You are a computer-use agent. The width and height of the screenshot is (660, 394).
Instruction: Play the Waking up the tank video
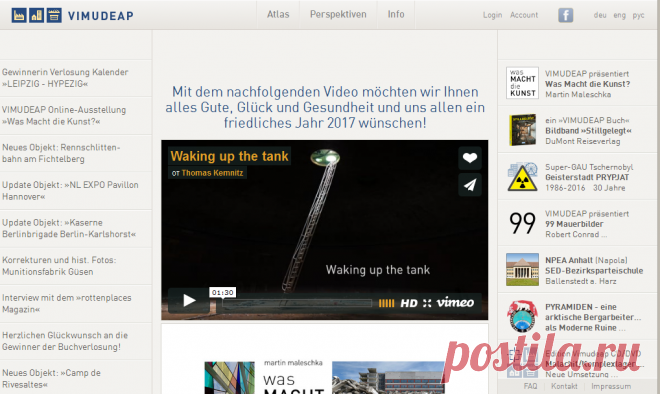pyautogui.click(x=189, y=301)
